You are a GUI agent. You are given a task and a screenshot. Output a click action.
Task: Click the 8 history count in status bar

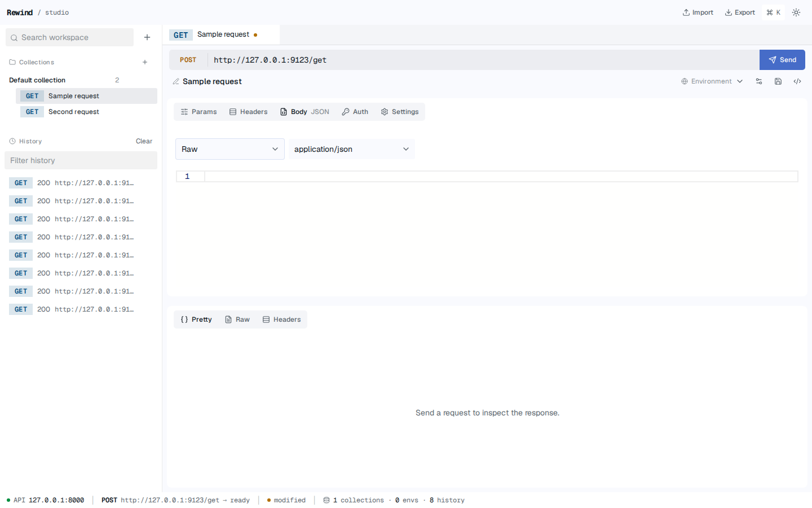(x=447, y=500)
